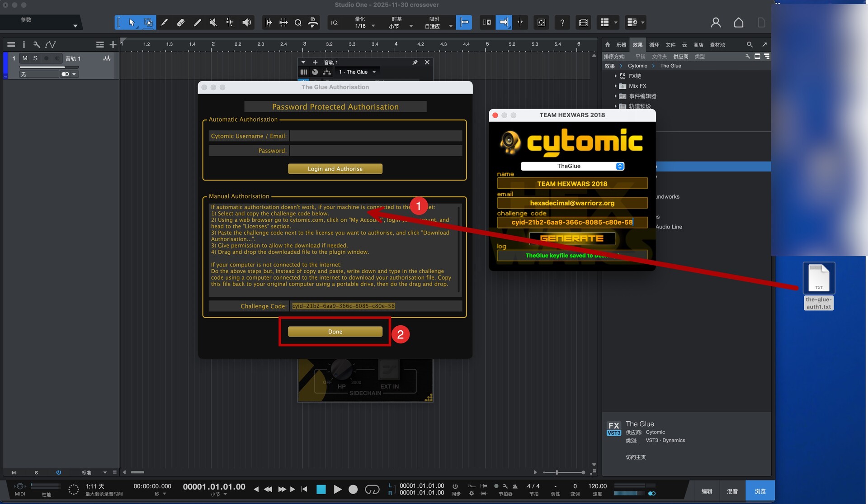Screen dimensions: 868x504
Task: Open the TheGlue product dropdown
Action: (x=572, y=166)
